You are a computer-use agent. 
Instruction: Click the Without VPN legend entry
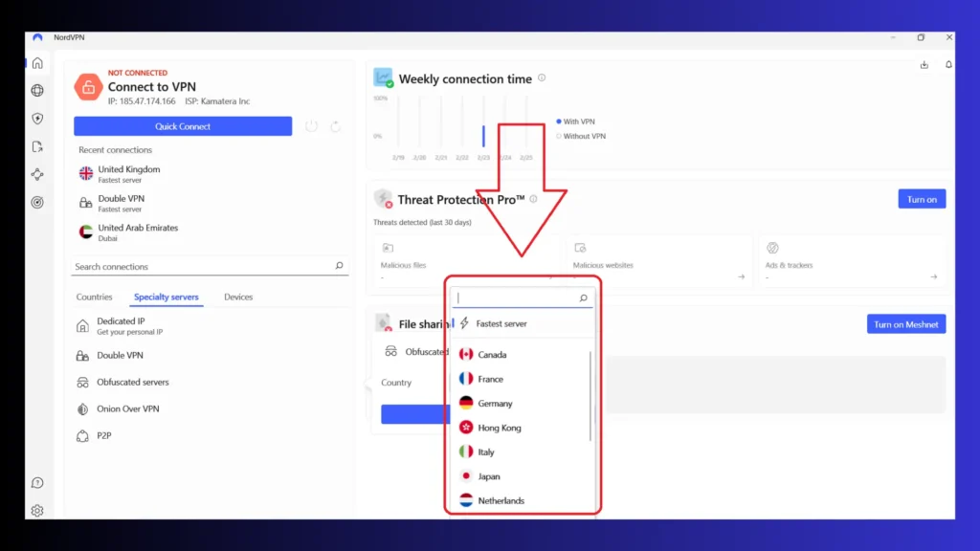tap(581, 136)
